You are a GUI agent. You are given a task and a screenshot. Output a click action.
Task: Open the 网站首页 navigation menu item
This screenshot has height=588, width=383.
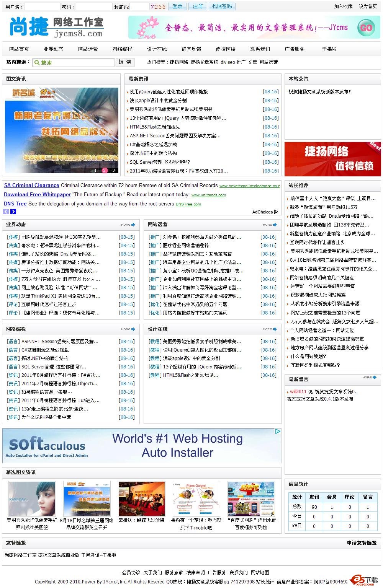pos(19,49)
